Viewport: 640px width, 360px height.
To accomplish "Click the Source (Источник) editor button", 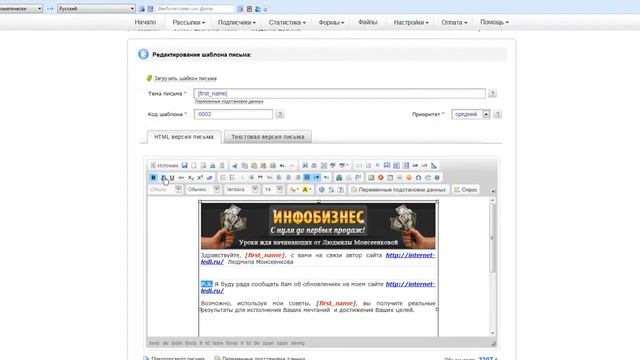I will point(164,165).
